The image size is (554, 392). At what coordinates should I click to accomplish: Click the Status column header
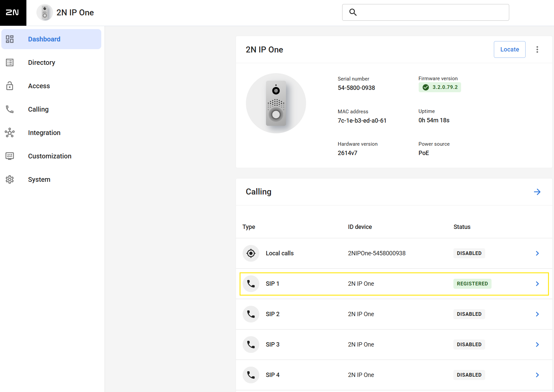[462, 227]
